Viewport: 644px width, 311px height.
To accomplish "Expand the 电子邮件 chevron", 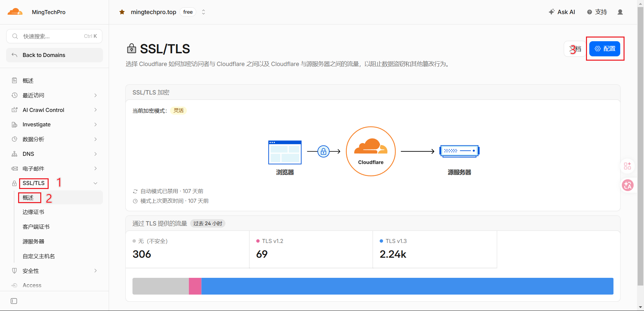I will [96, 169].
